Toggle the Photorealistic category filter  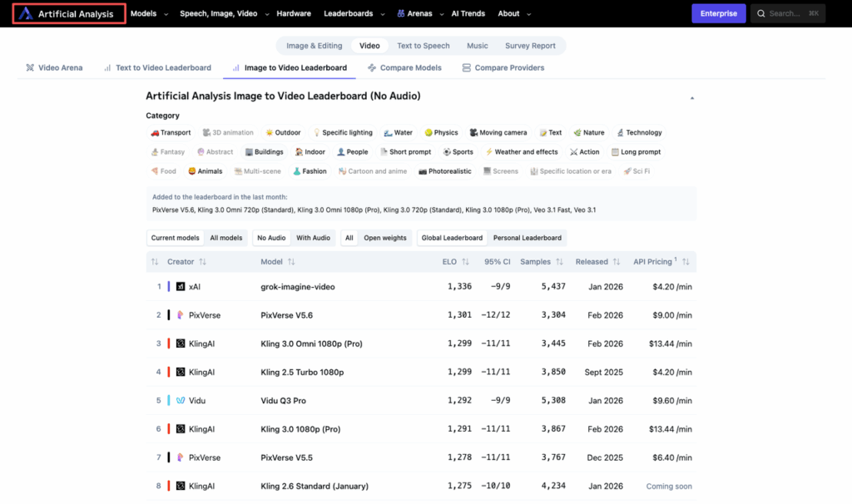pyautogui.click(x=444, y=171)
